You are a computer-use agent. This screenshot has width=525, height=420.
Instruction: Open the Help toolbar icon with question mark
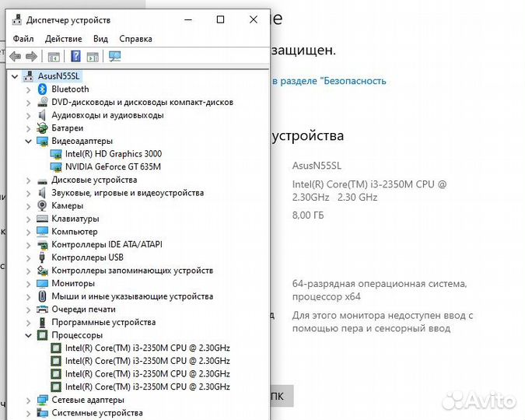(75, 56)
